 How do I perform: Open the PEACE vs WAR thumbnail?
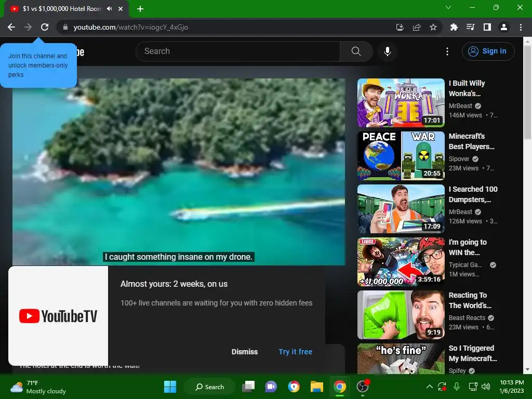click(401, 156)
